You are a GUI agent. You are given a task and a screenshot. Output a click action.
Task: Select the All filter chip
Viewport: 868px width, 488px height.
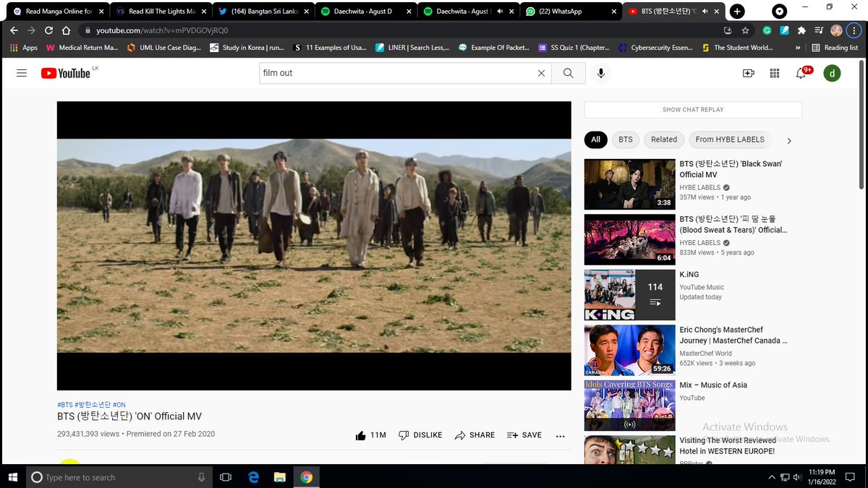click(x=596, y=140)
